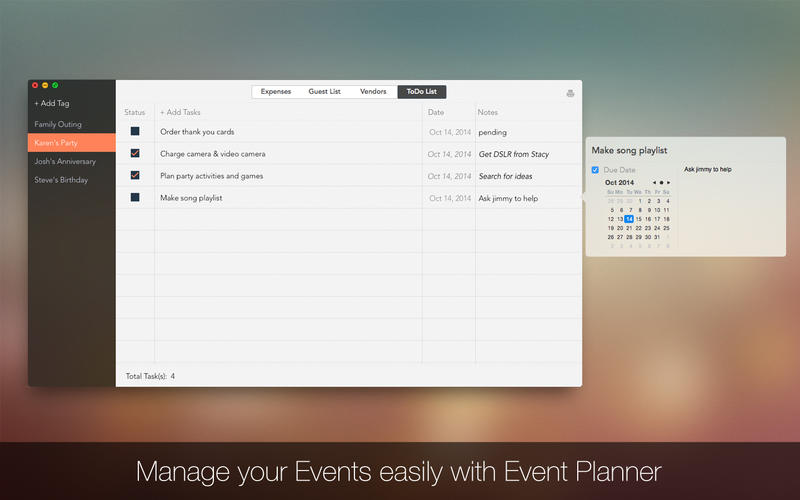Viewport: 800px width, 500px height.
Task: Disable the Due Date checkbox
Action: pyautogui.click(x=595, y=170)
